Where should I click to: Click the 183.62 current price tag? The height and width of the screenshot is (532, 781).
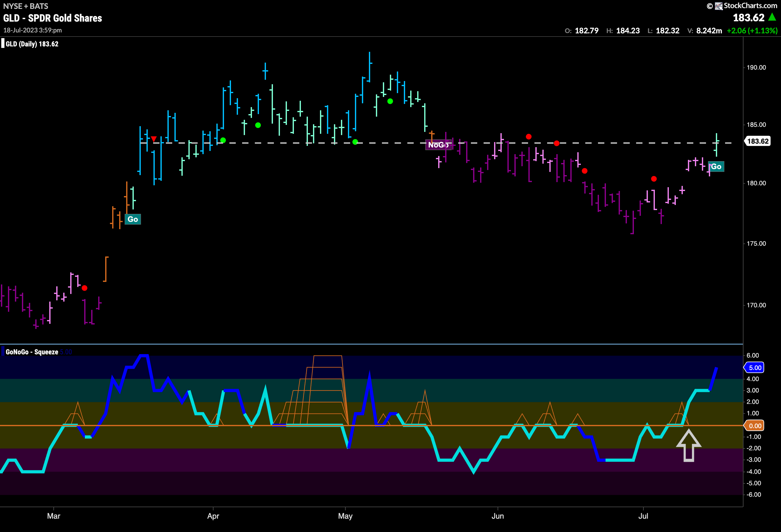(757, 141)
